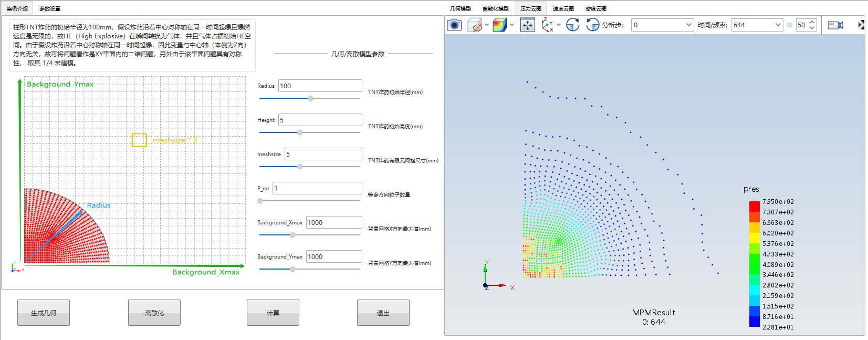Click the camera screenshot icon
The width and height of the screenshot is (868, 340).
click(454, 25)
